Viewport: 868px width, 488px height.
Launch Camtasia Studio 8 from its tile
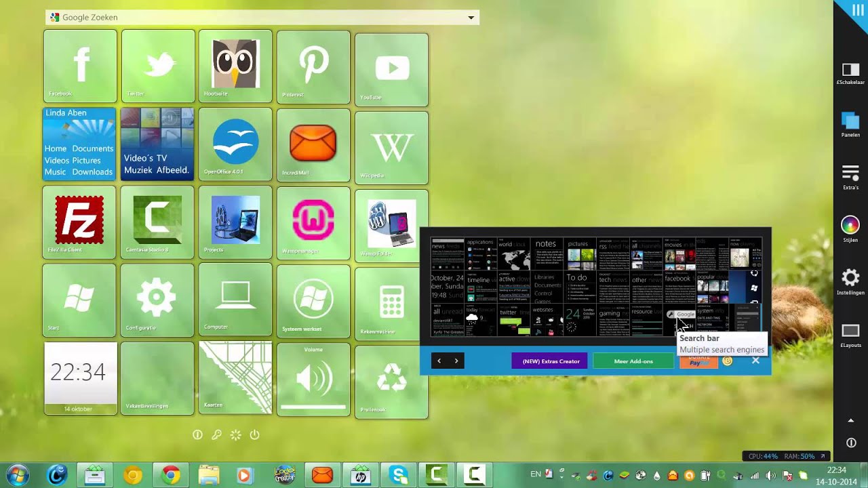[157, 222]
